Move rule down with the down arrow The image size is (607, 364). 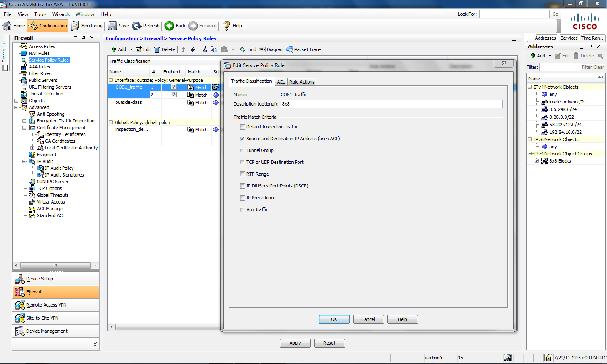[193, 49]
